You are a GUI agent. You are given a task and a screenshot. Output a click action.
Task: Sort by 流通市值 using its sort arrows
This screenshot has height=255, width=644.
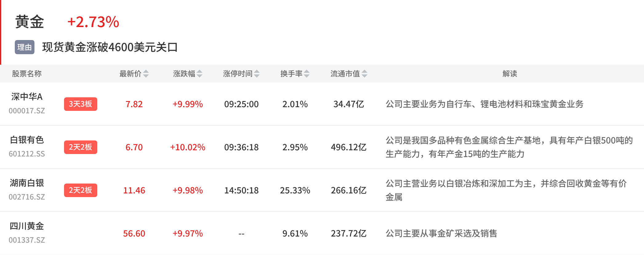coord(364,74)
